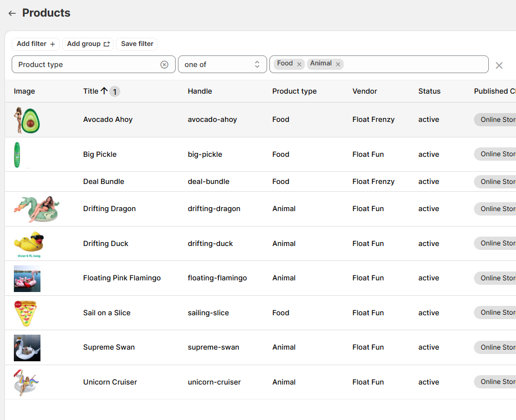
Task: Click the Add filter button
Action: [x=35, y=44]
